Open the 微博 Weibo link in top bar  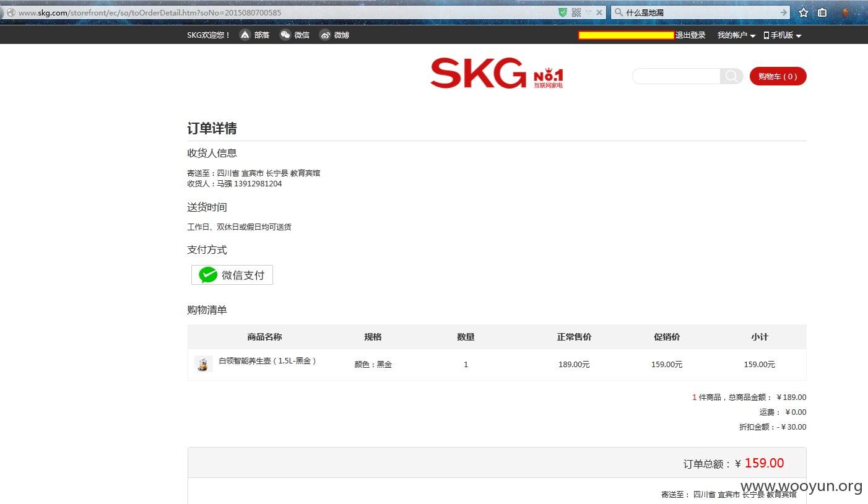pyautogui.click(x=334, y=35)
